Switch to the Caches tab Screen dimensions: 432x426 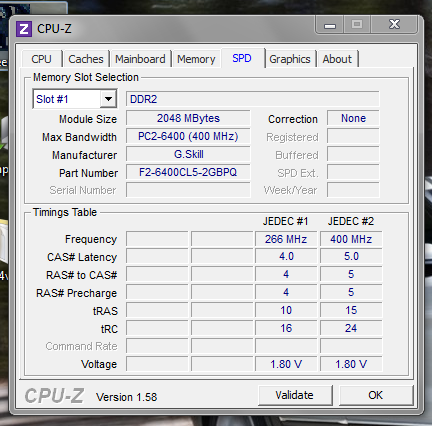pos(86,59)
